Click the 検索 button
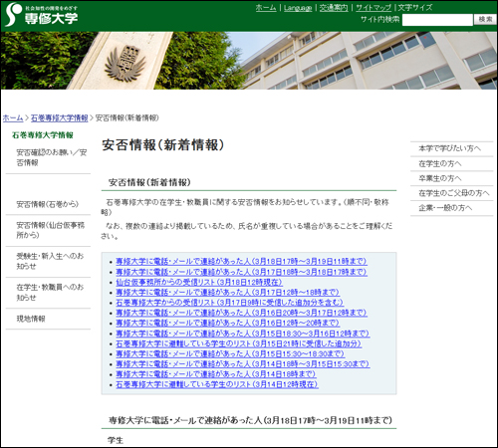This screenshot has height=448, width=498. (485, 19)
